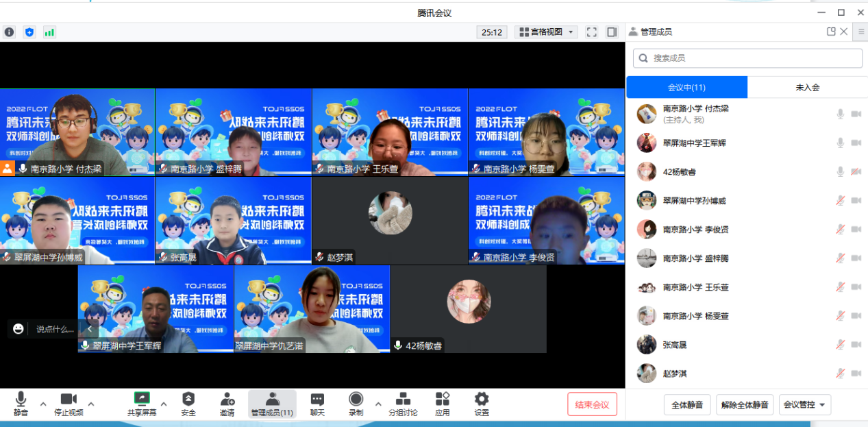Screen dimensions: 868x427
Task: Switch to the 会议中(11) tab
Action: 686,88
